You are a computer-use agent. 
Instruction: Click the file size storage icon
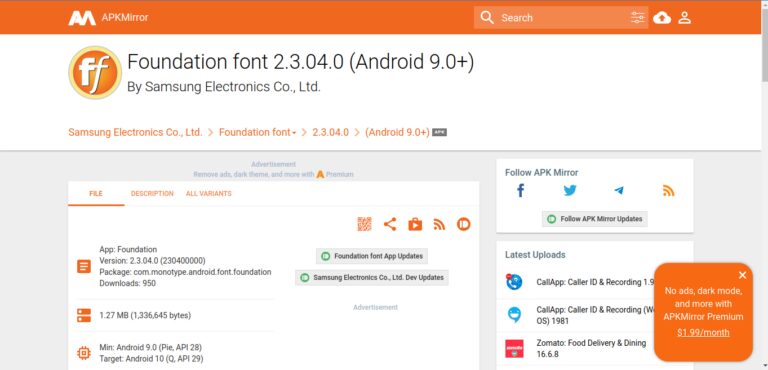tap(84, 315)
